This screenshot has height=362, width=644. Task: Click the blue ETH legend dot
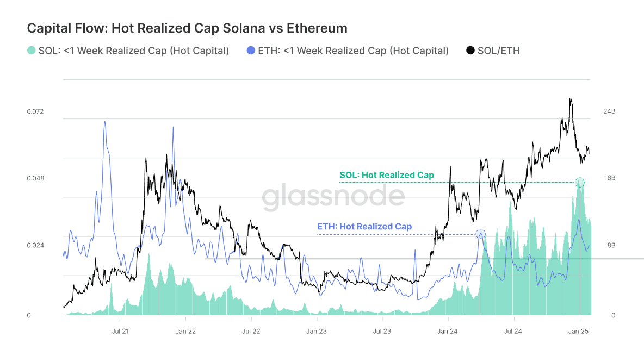[x=251, y=51]
